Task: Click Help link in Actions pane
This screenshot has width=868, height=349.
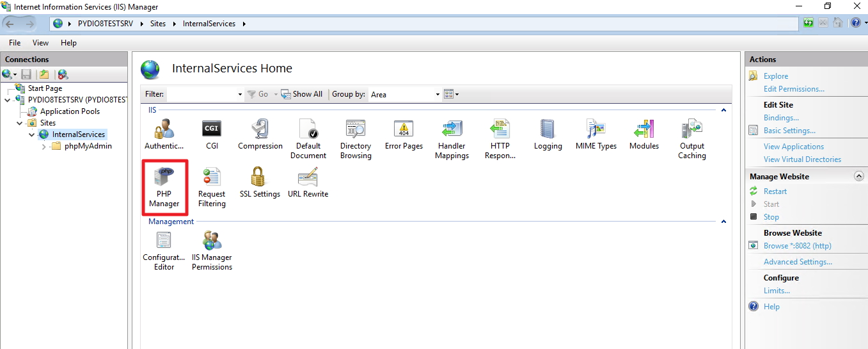Action: pos(771,307)
